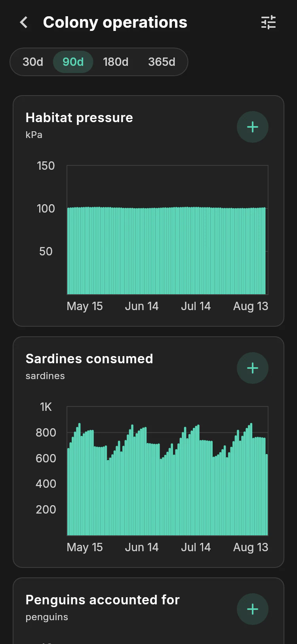Select the last bar in sardines chart
The height and width of the screenshot is (644, 297).
coord(267,495)
